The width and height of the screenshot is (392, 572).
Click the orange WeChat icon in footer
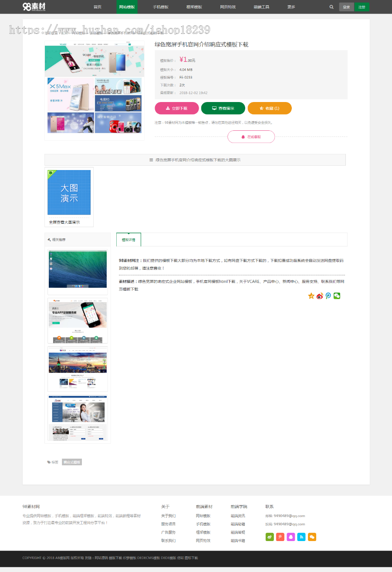(312, 537)
